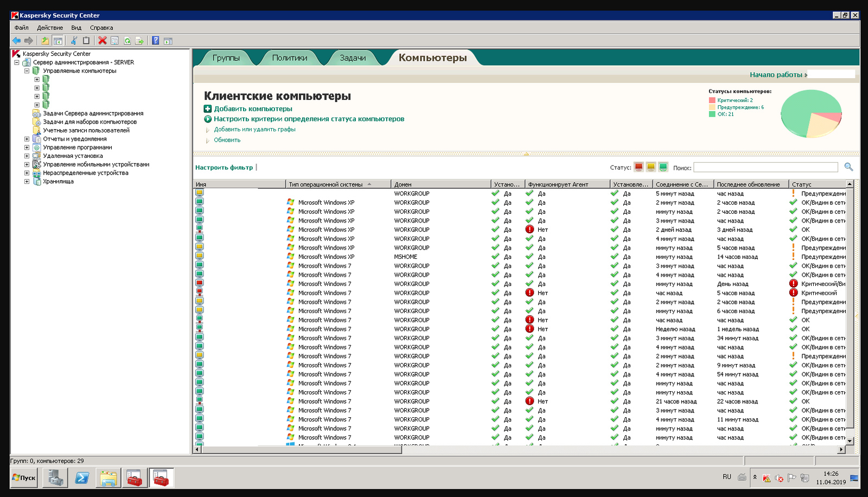This screenshot has height=497, width=868.
Task: Toggle the yellow warning status filter
Action: tap(650, 167)
